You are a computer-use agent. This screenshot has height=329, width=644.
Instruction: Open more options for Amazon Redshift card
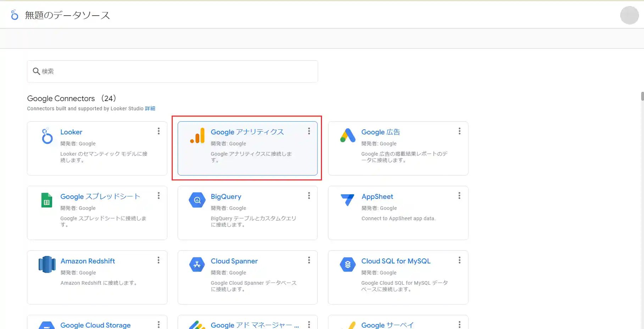point(159,260)
